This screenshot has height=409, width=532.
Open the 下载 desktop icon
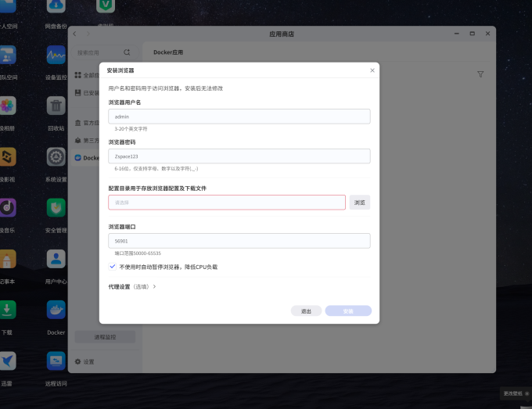(8, 310)
